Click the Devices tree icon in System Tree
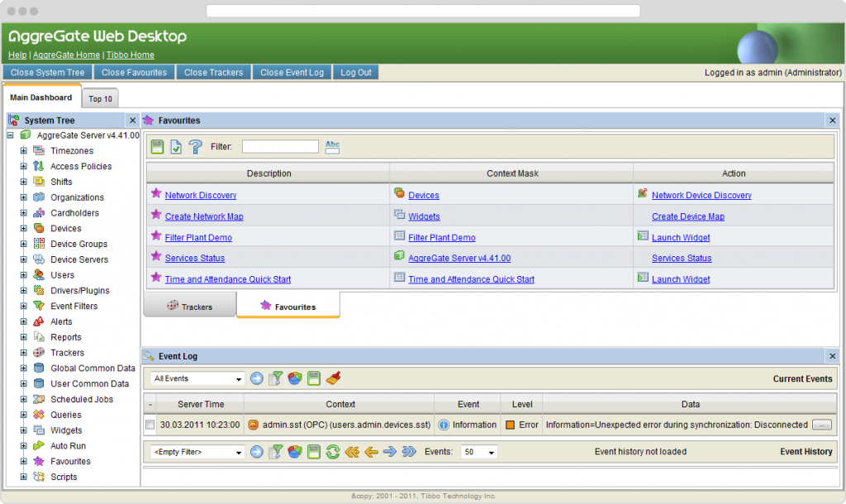The image size is (846, 504). coord(39,228)
